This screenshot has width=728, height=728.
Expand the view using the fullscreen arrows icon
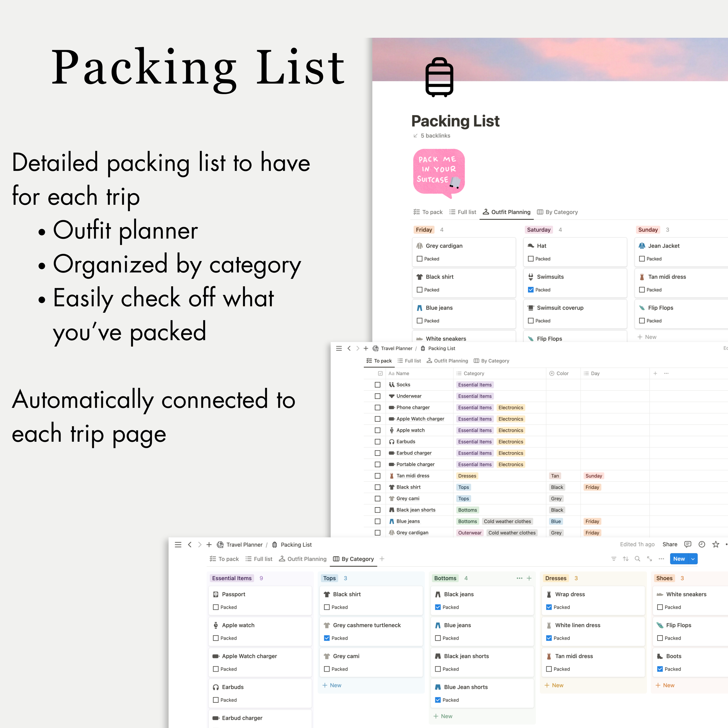(649, 559)
